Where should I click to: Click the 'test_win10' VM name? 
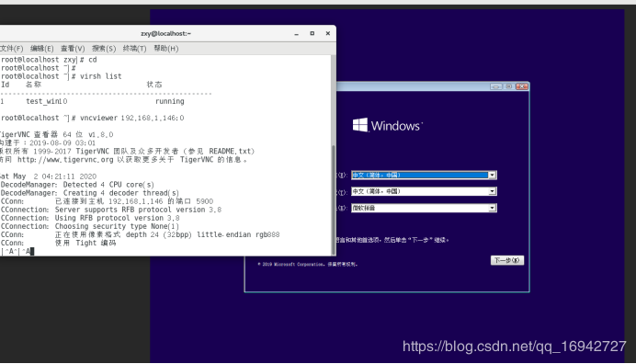47,101
